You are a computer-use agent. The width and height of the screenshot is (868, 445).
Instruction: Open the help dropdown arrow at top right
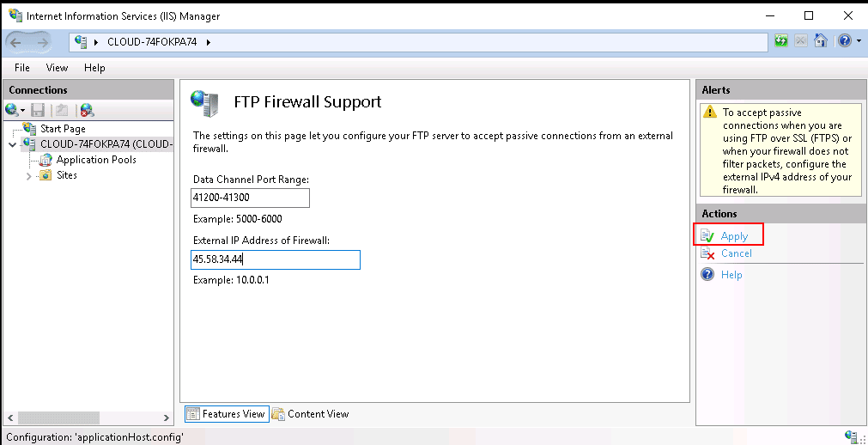(859, 41)
